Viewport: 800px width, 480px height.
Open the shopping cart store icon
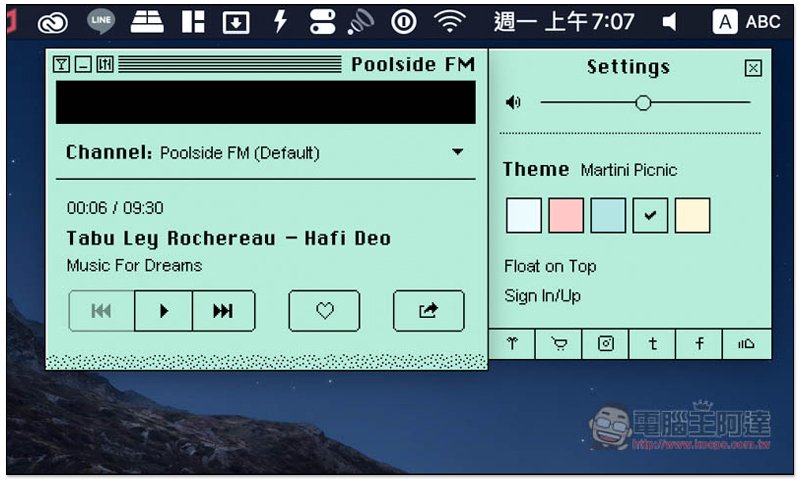click(x=559, y=344)
